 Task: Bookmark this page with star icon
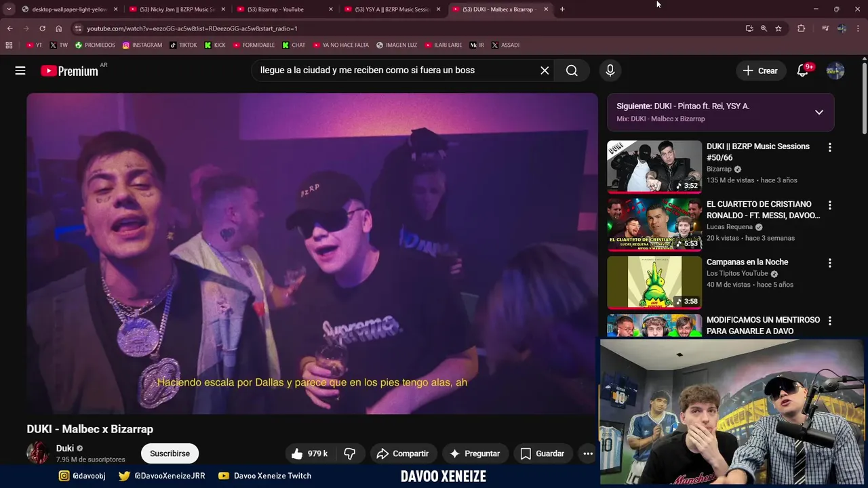click(778, 28)
